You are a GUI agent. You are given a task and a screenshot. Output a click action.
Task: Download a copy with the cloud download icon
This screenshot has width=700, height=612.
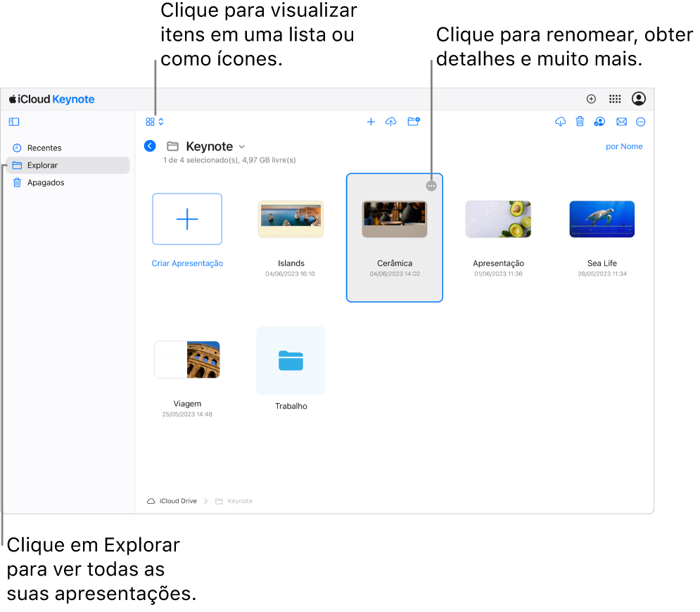(x=560, y=122)
